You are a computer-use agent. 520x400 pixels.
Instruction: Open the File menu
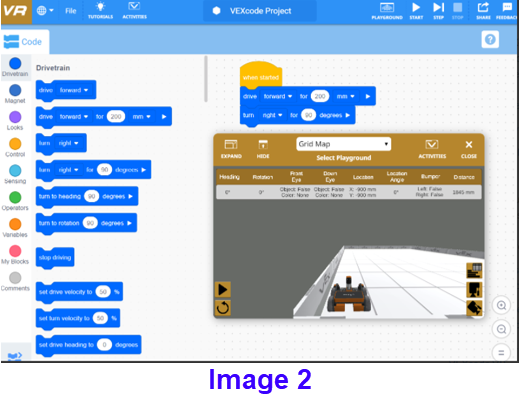71,11
